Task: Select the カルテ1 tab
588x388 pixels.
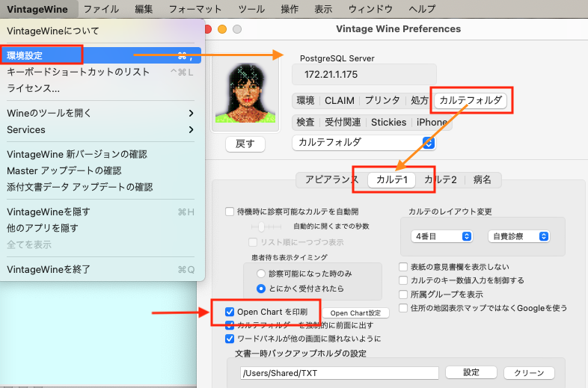Action: [x=391, y=179]
